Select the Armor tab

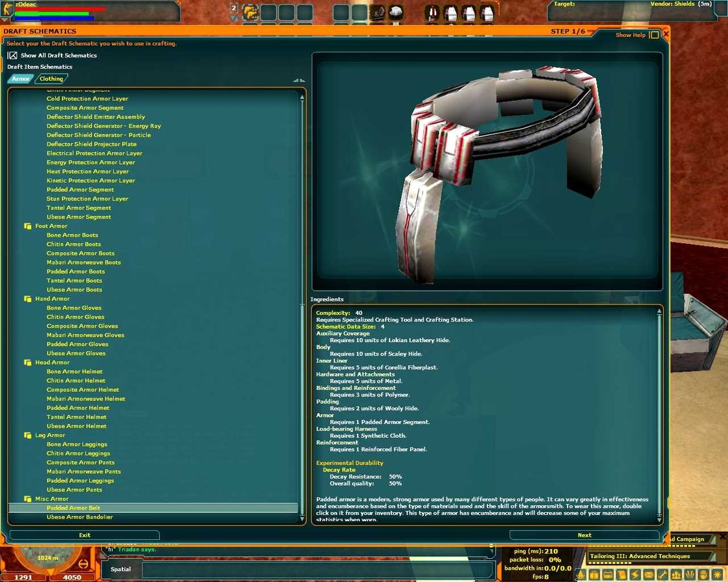tap(20, 79)
